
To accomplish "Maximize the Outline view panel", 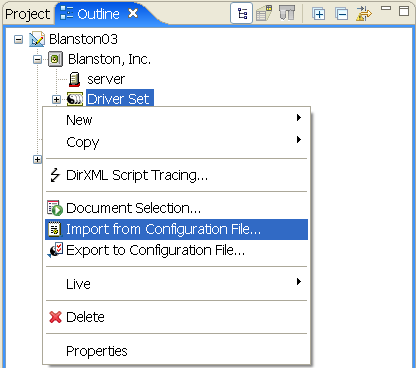I will point(404,11).
